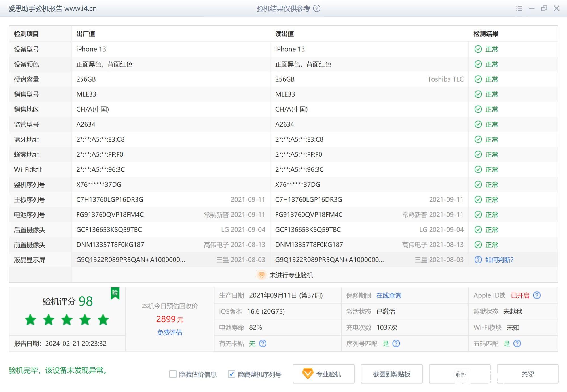Screen dimensions: 567x392
Task: Uncheck the 隐藏整机序列号 checkbox
Action: [x=231, y=374]
